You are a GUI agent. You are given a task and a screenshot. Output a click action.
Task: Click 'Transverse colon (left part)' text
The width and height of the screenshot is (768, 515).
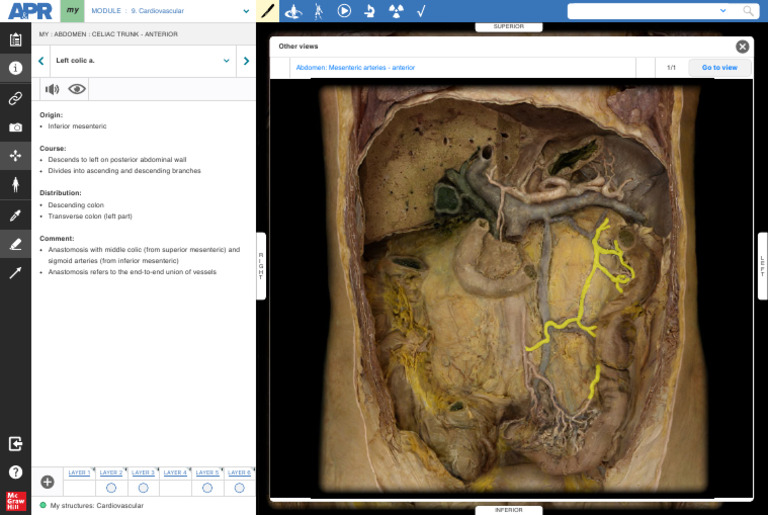coord(90,216)
